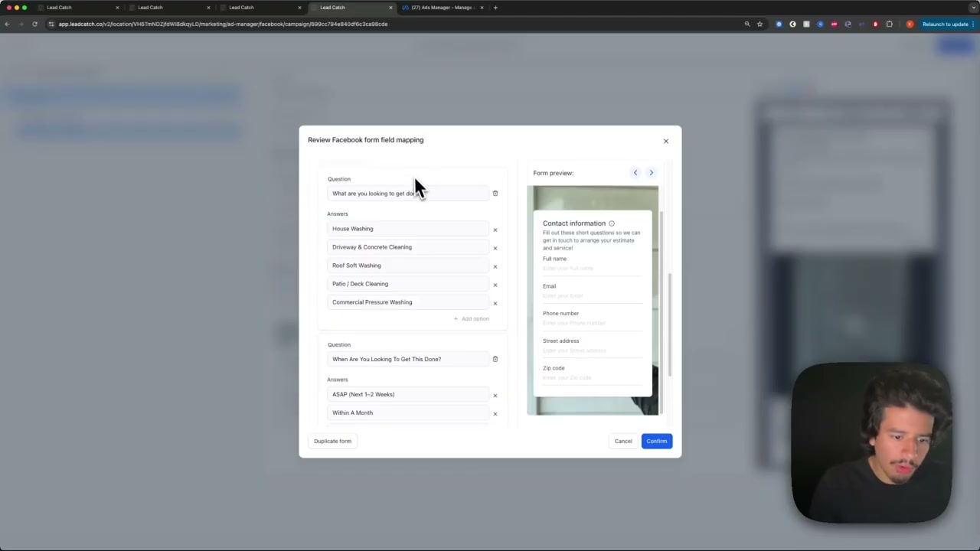Open the browser profile avatar
The image size is (980, 551).
coord(910,24)
